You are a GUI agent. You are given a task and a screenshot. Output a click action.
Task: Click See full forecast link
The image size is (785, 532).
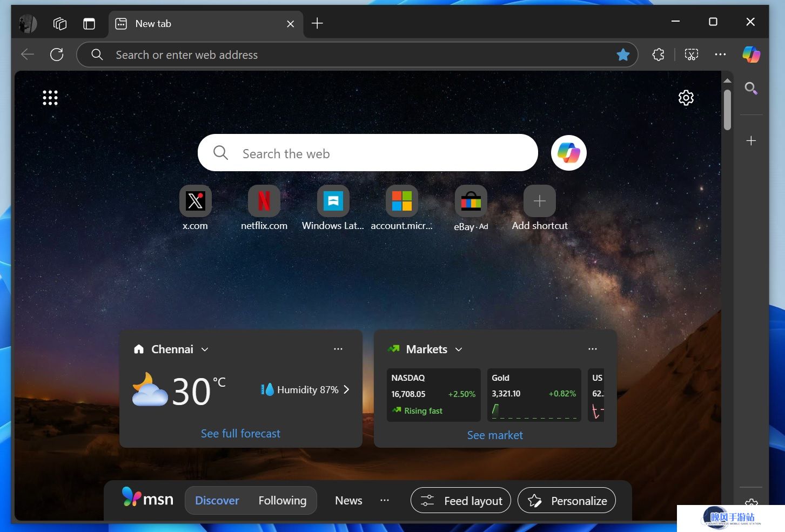[240, 434]
